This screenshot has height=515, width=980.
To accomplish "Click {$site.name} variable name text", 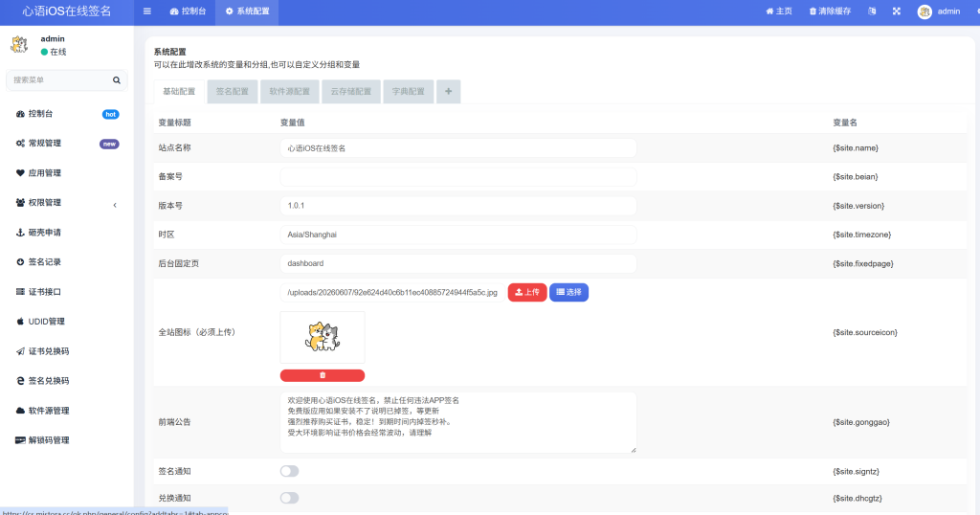I will click(855, 148).
